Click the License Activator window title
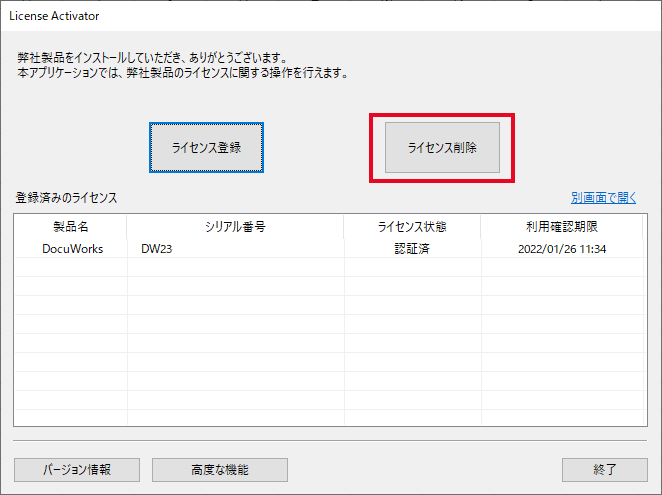 click(54, 16)
